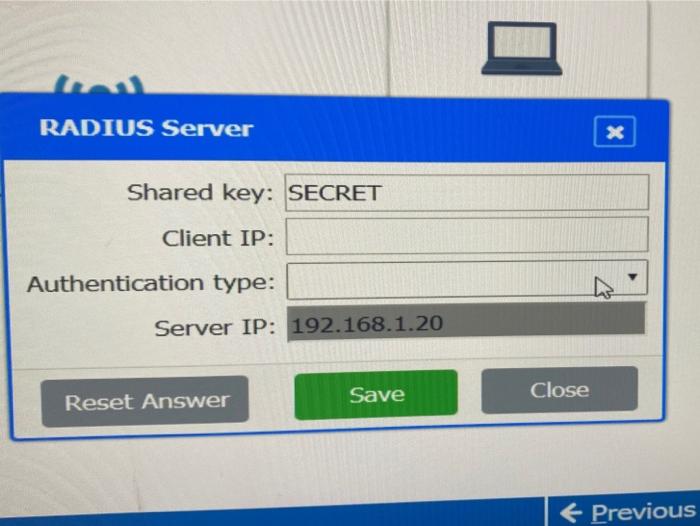The height and width of the screenshot is (526, 700).
Task: Click the Shared key field containing SECRET
Action: pyautogui.click(x=467, y=192)
